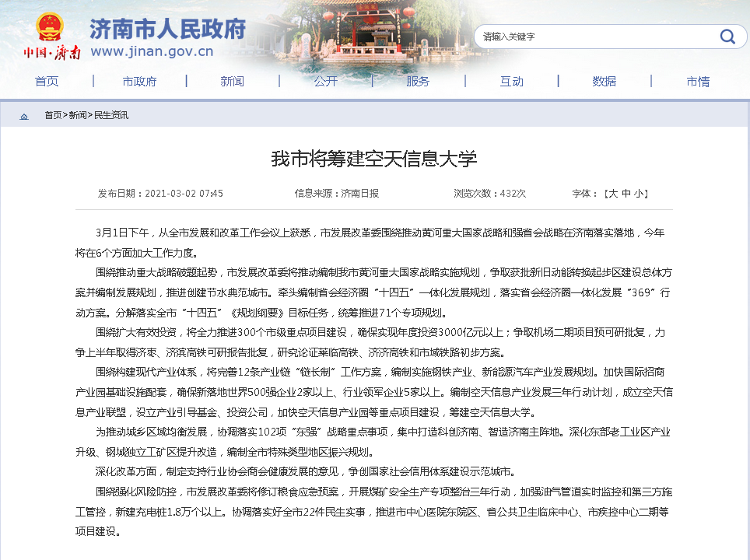Image resolution: width=750 pixels, height=560 pixels.
Task: Select the 互动 navigation item
Action: [511, 82]
